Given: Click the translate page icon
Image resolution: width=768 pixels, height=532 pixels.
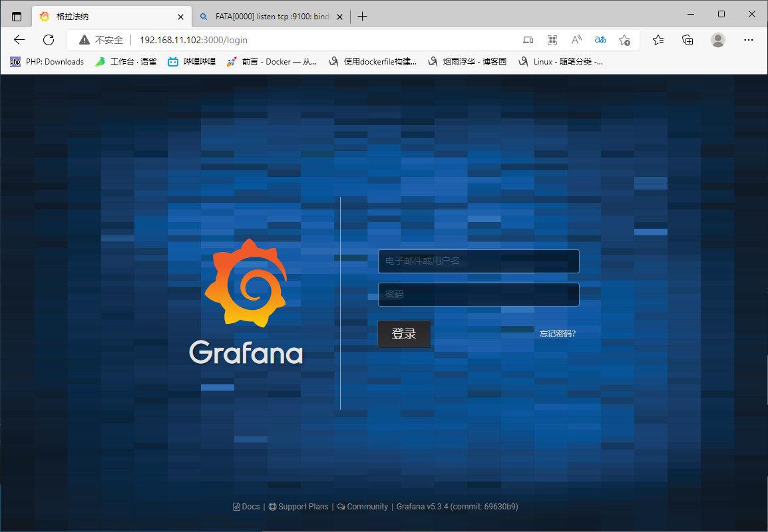Looking at the screenshot, I should pyautogui.click(x=600, y=40).
